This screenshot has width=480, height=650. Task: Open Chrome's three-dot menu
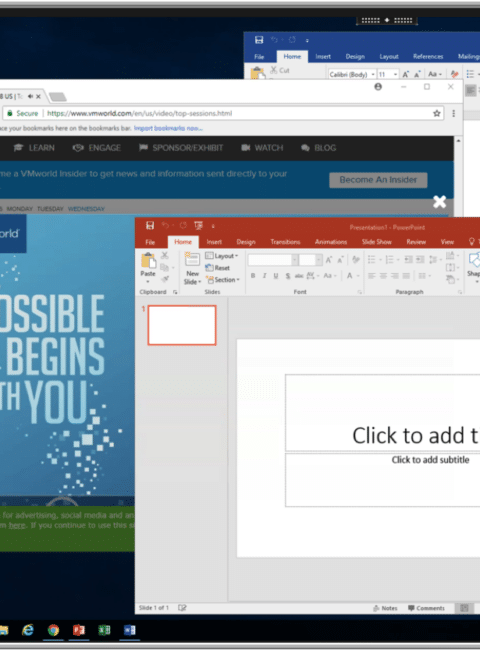453,113
